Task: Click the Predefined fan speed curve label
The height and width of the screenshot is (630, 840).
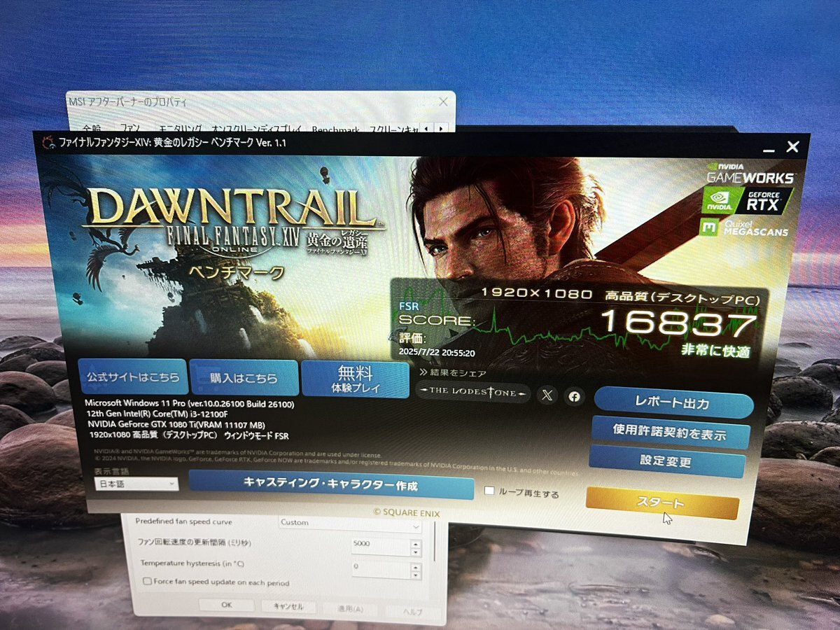Action: click(183, 521)
